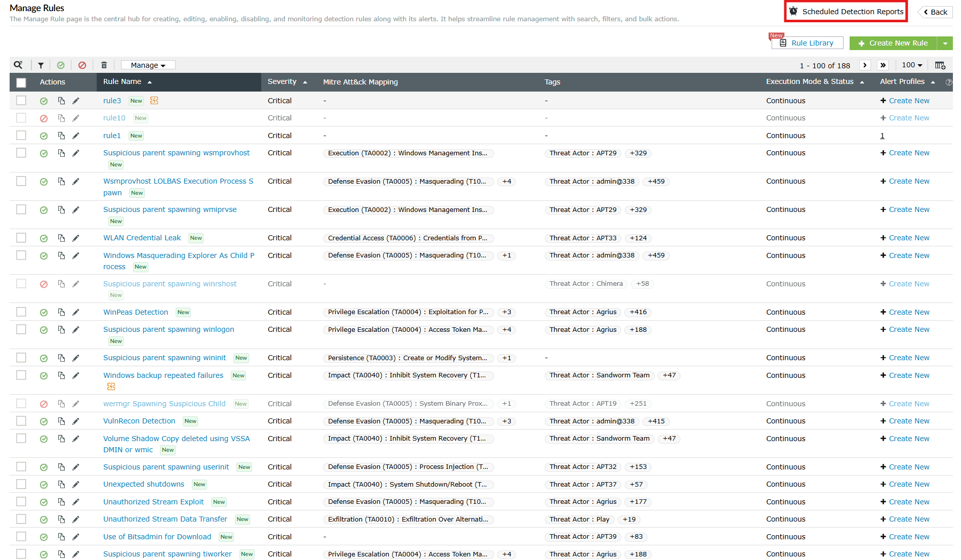Go to next page with the arrow icon
Image resolution: width=961 pixels, height=560 pixels.
[x=865, y=65]
